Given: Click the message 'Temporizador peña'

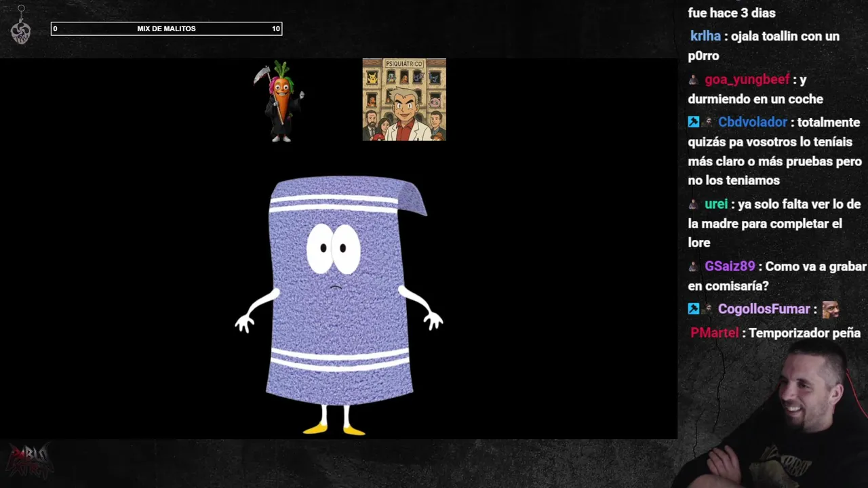Looking at the screenshot, I should 805,333.
